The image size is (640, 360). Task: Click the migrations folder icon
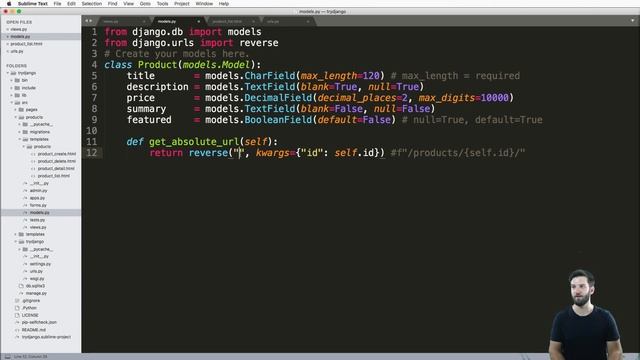point(25,132)
